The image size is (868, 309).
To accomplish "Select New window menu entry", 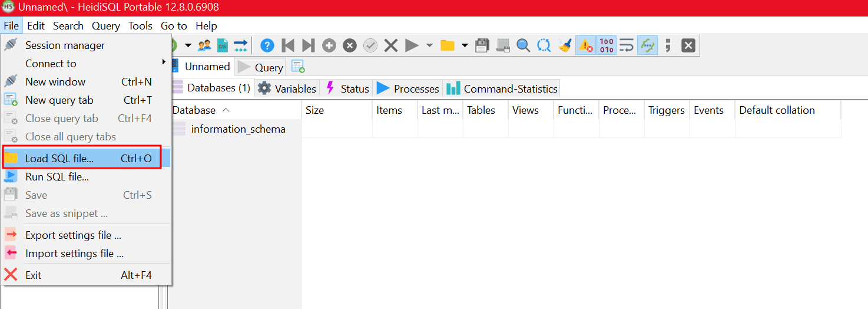I will click(86, 82).
